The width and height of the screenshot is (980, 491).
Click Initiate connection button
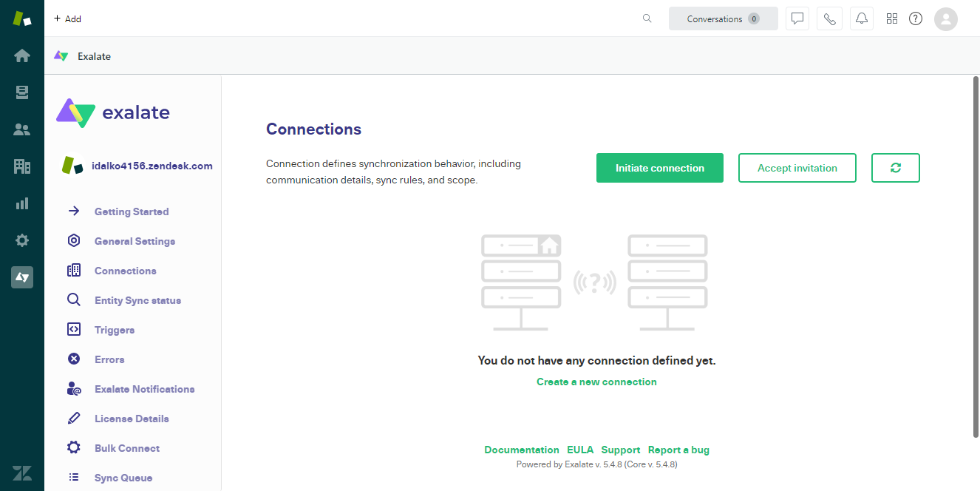(x=660, y=168)
